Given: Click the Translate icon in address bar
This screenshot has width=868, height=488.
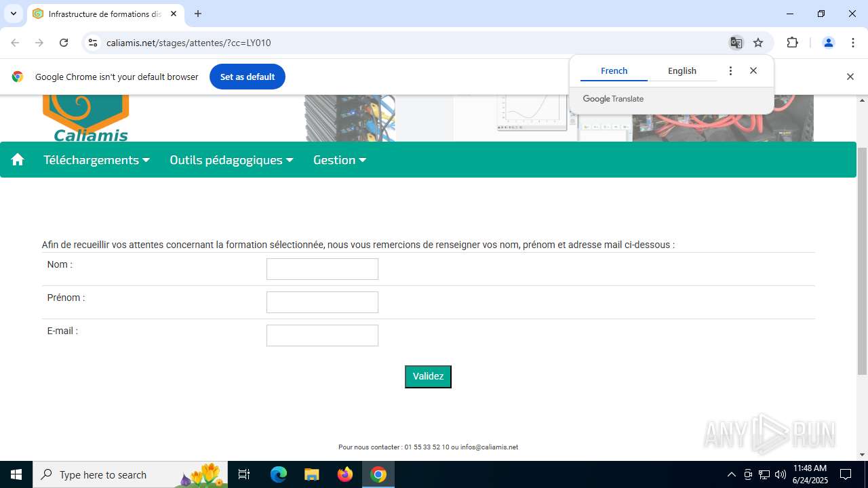Looking at the screenshot, I should coord(736,43).
